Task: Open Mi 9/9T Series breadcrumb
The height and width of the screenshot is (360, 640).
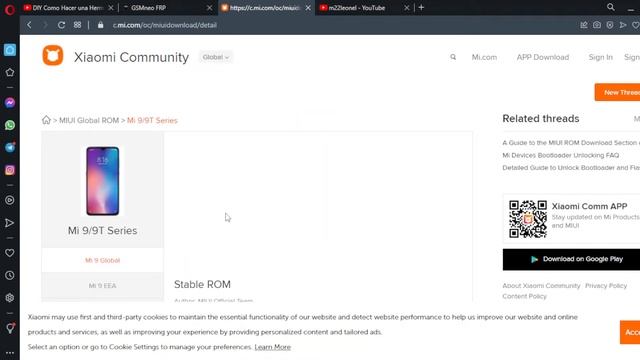Action: click(x=152, y=120)
